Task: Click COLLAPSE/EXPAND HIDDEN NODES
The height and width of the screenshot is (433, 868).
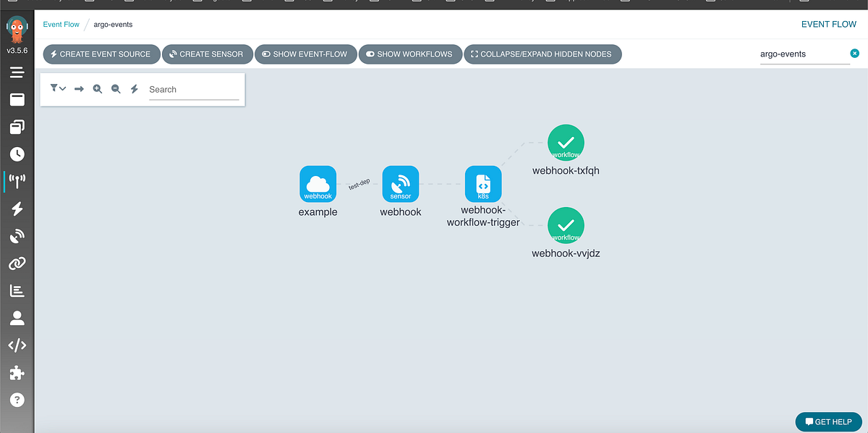Action: (x=542, y=54)
